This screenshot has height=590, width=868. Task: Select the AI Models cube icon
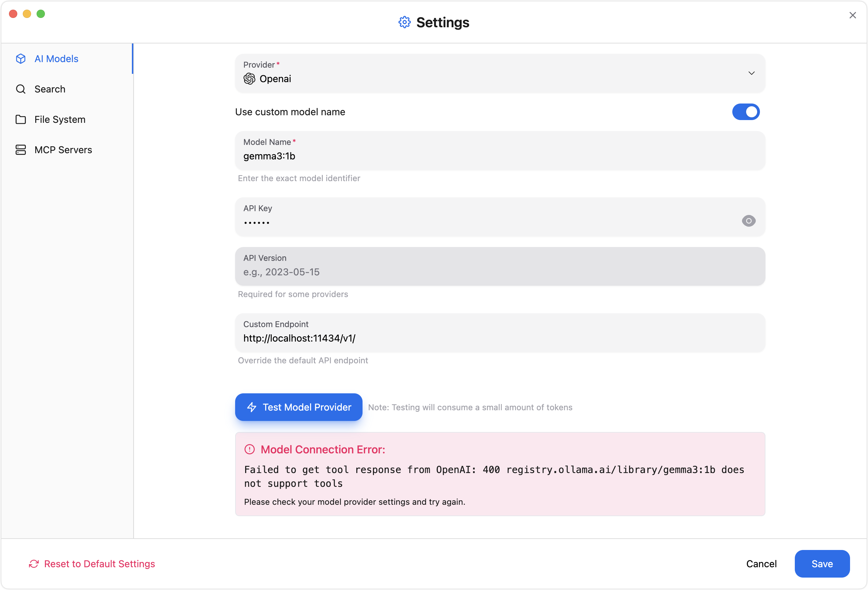[x=20, y=59]
